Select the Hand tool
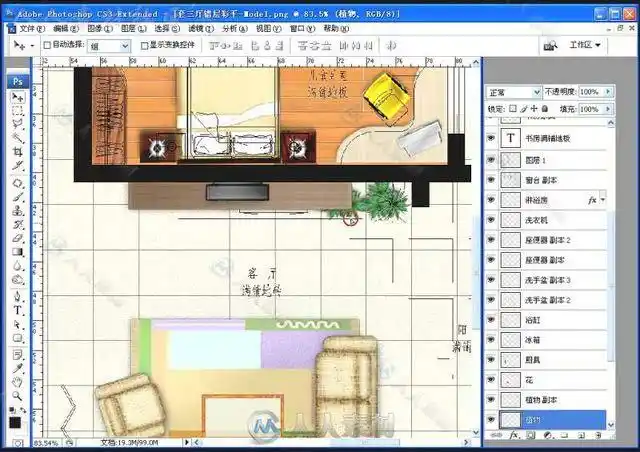This screenshot has width=640, height=452. [x=17, y=382]
